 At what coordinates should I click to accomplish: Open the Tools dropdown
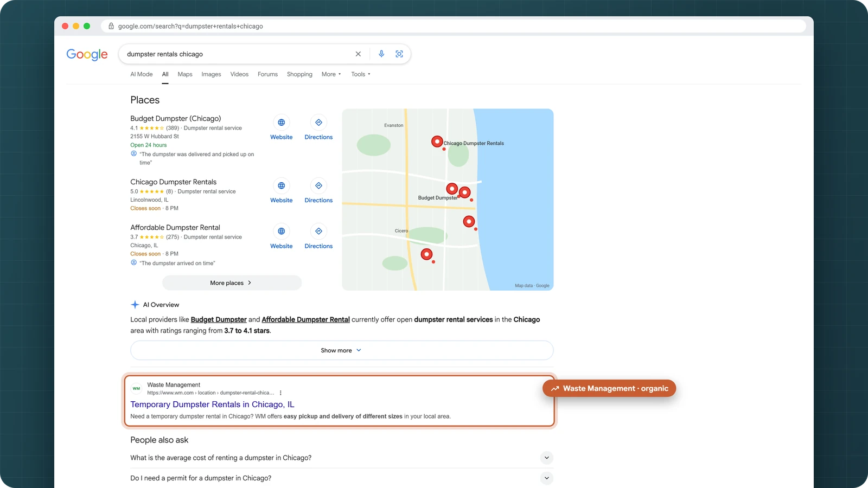click(x=361, y=74)
